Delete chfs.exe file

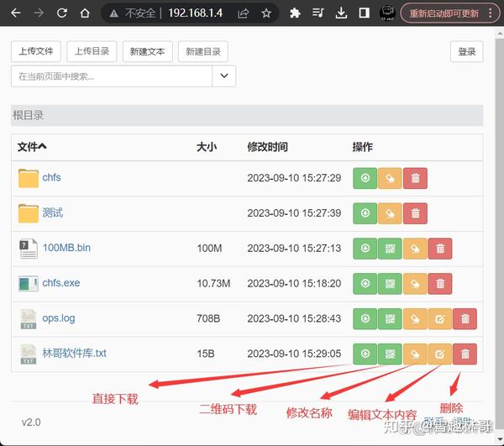pos(440,283)
